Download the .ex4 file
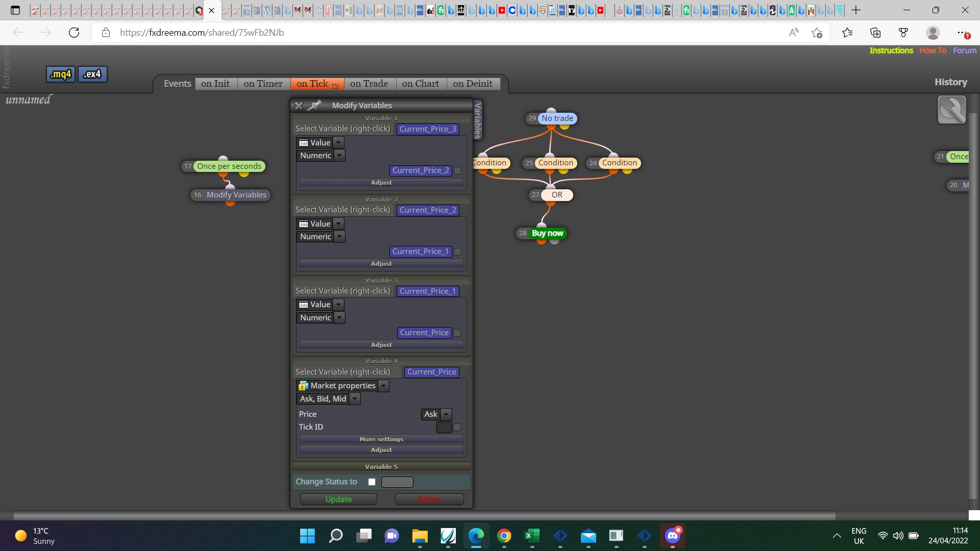This screenshot has width=980, height=551. (92, 74)
